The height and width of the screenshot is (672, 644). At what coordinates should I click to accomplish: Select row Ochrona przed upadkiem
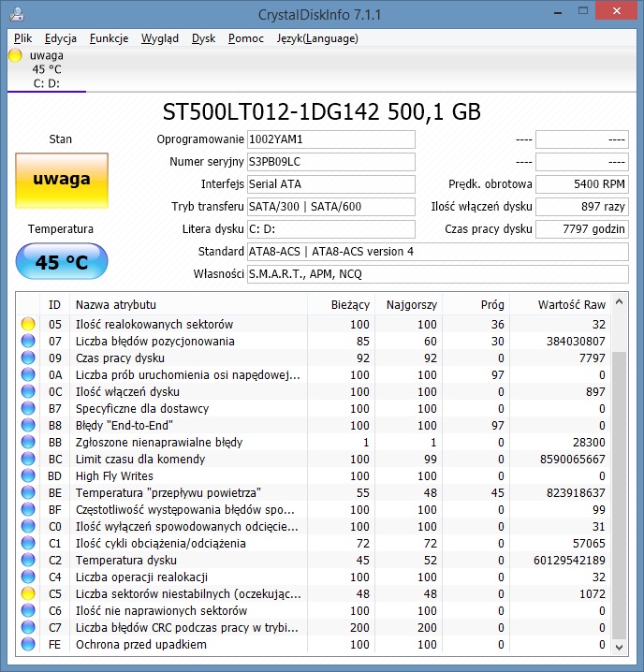click(x=314, y=644)
